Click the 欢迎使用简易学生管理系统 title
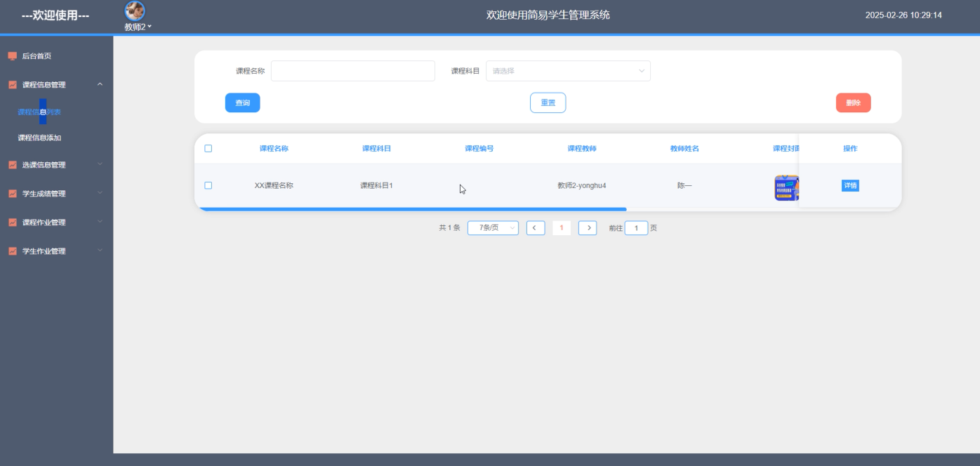The height and width of the screenshot is (466, 980). 548,15
